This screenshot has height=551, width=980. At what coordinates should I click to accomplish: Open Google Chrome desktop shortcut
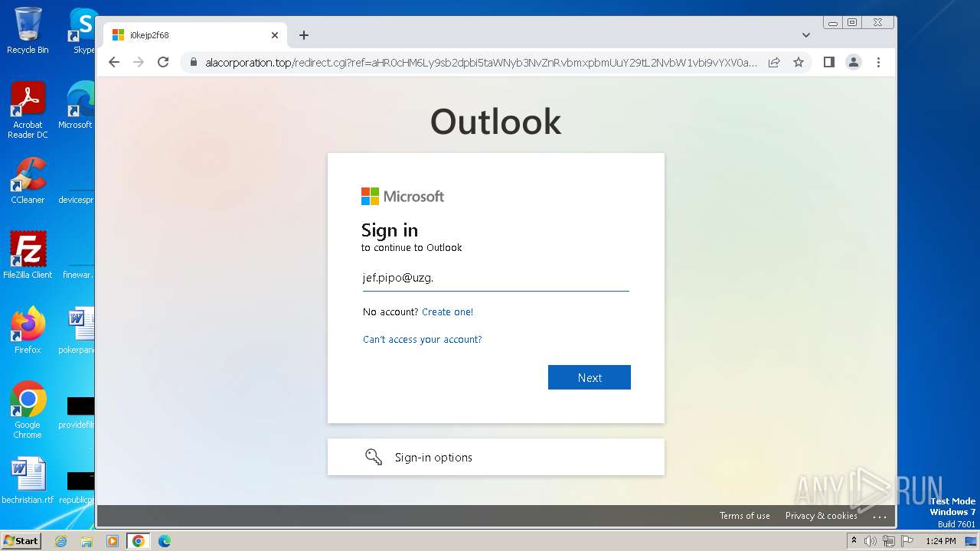[28, 410]
